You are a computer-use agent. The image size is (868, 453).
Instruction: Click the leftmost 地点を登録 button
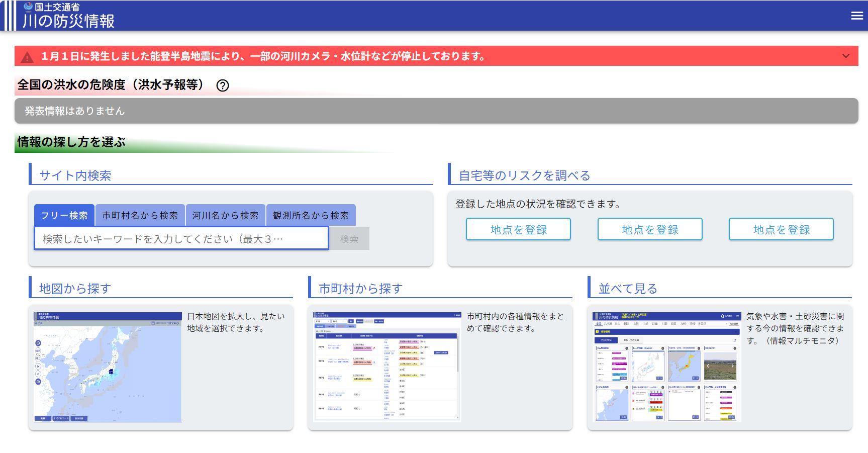tap(518, 229)
